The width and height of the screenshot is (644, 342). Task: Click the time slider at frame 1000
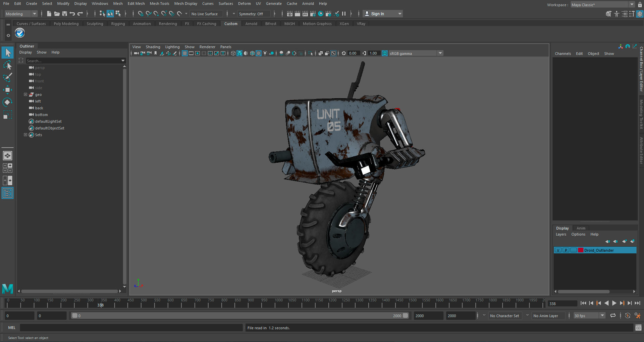[275, 305]
